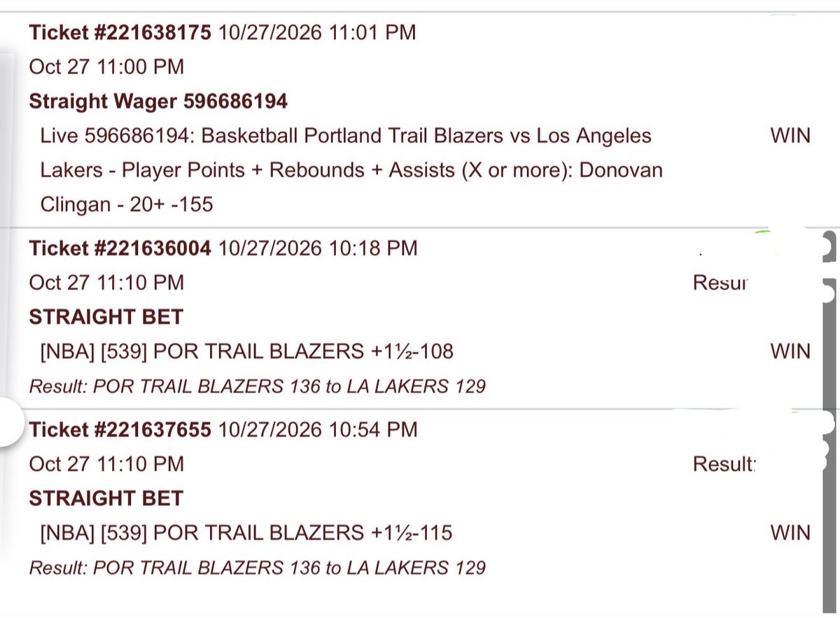
Task: Click the 10/27/2026 10:18 PM timestamp
Action: click(x=318, y=248)
